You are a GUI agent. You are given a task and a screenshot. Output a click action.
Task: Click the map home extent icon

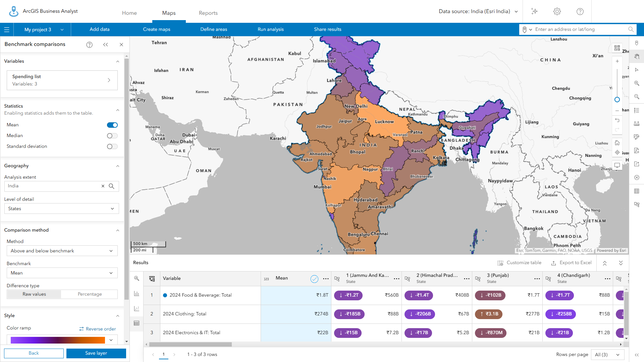point(617,143)
